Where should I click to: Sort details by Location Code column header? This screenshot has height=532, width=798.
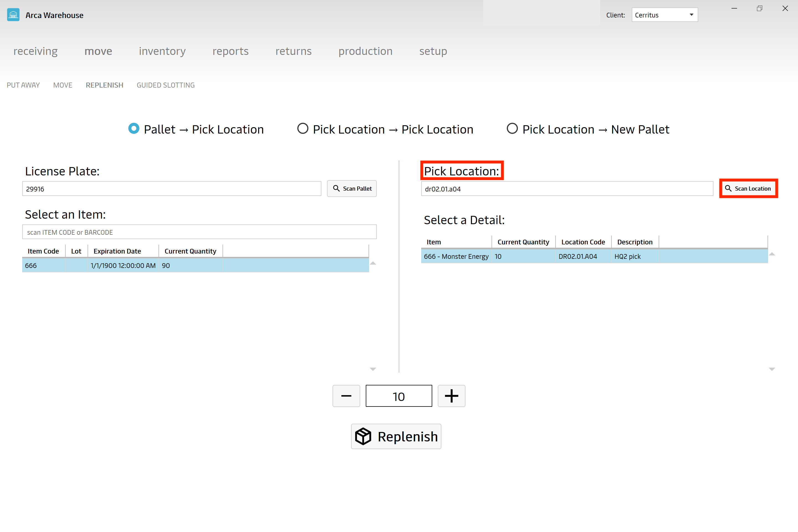(583, 242)
